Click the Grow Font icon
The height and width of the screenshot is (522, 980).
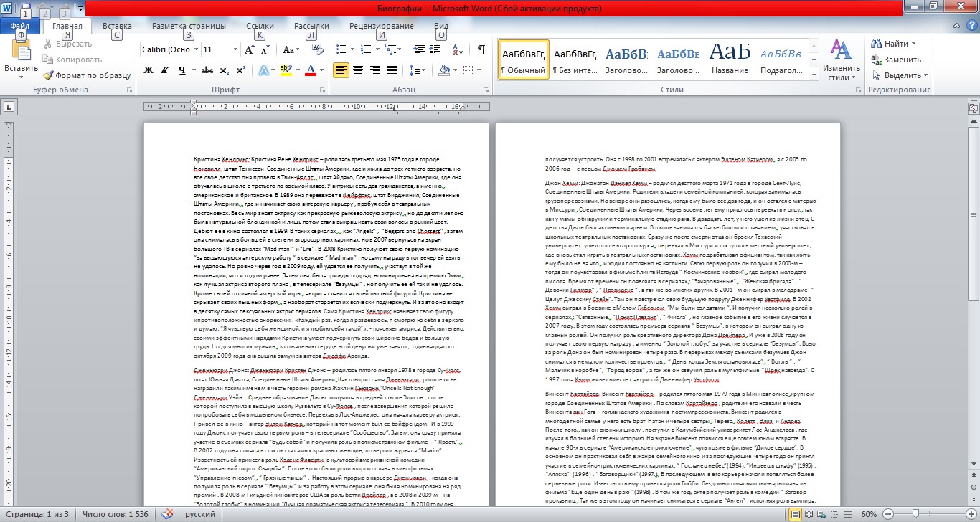coord(249,50)
